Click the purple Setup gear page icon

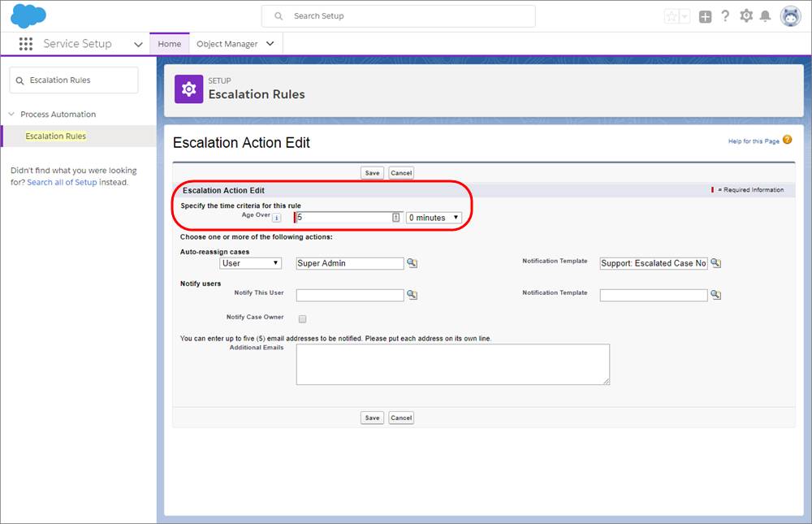(188, 89)
